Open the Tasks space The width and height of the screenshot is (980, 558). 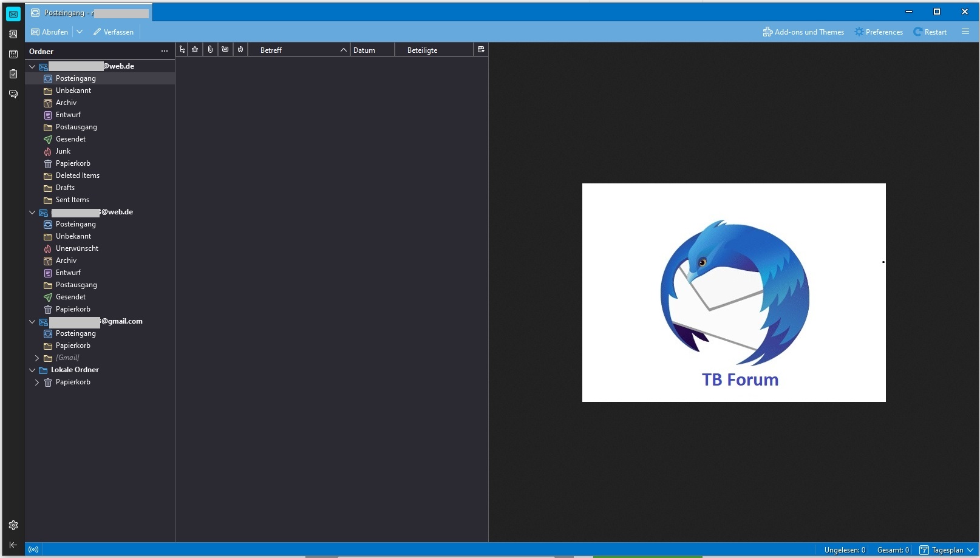(13, 74)
